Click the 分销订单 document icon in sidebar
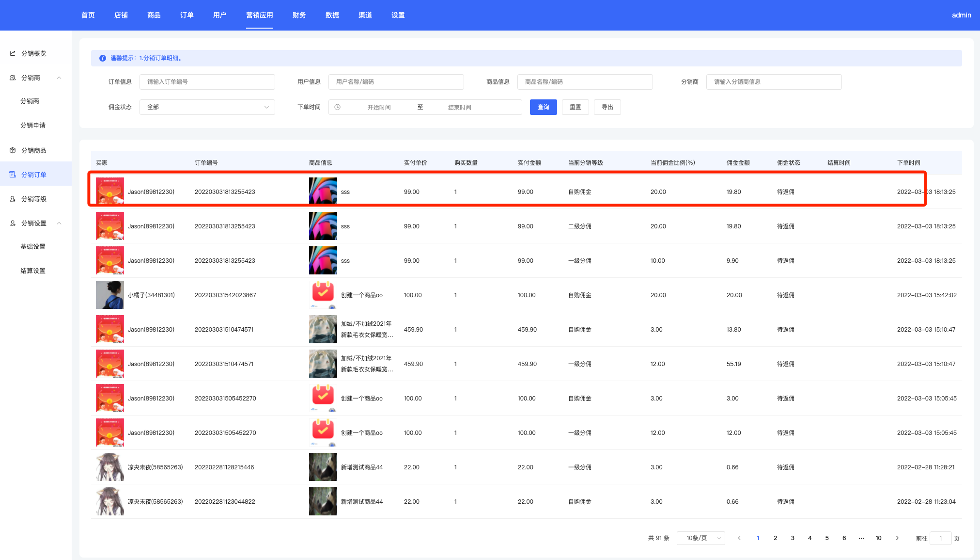 13,175
